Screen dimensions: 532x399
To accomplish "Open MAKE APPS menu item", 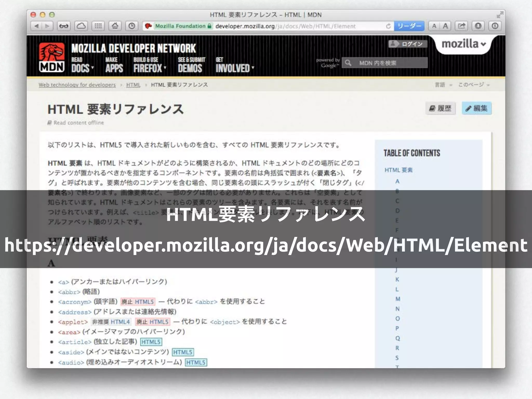I will tap(114, 65).
